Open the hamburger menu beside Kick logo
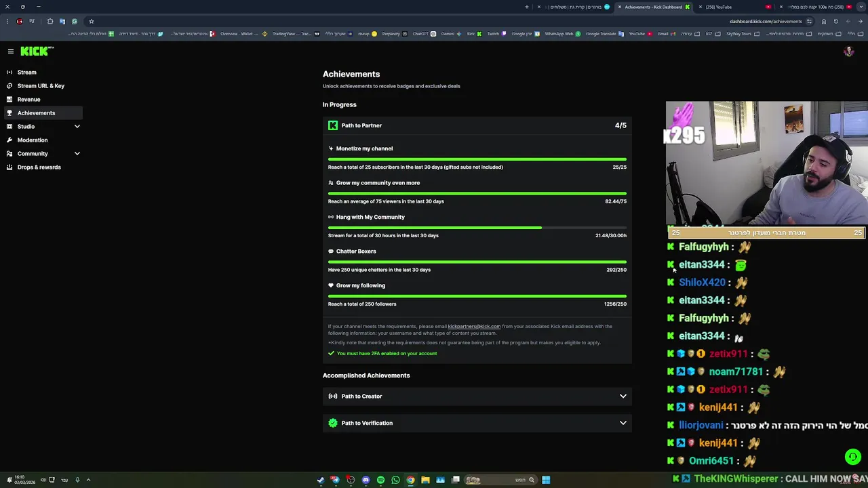This screenshot has height=488, width=868. click(11, 51)
